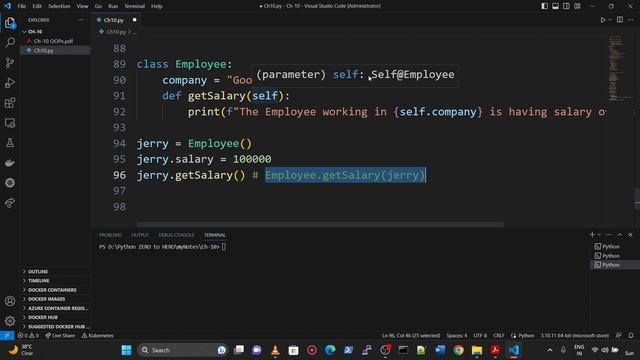Collapse the CH-10 folder in Explorer
Screen dimensions: 640x360
tap(55, 31)
